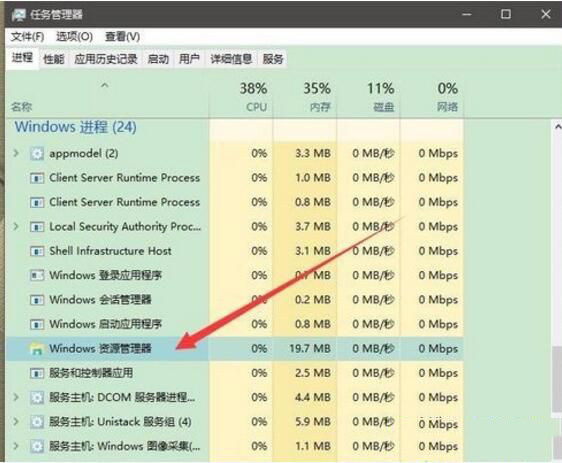Click the Local Security Authority process icon

37,227
